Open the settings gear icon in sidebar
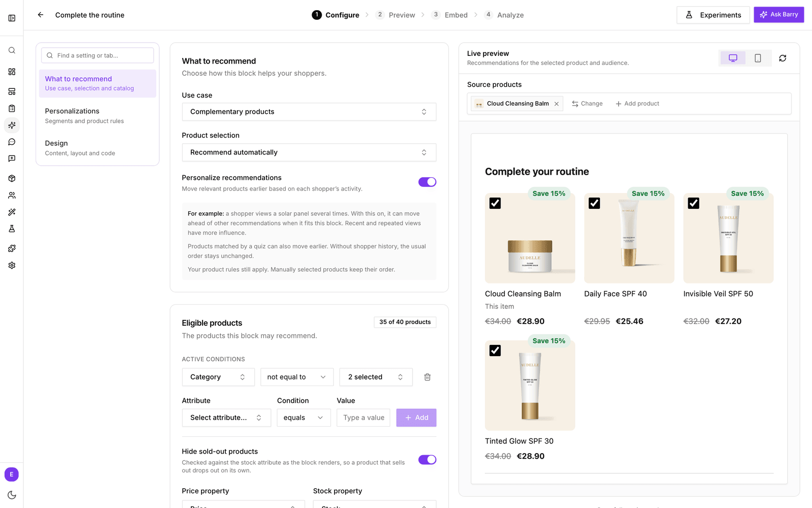 tap(12, 265)
